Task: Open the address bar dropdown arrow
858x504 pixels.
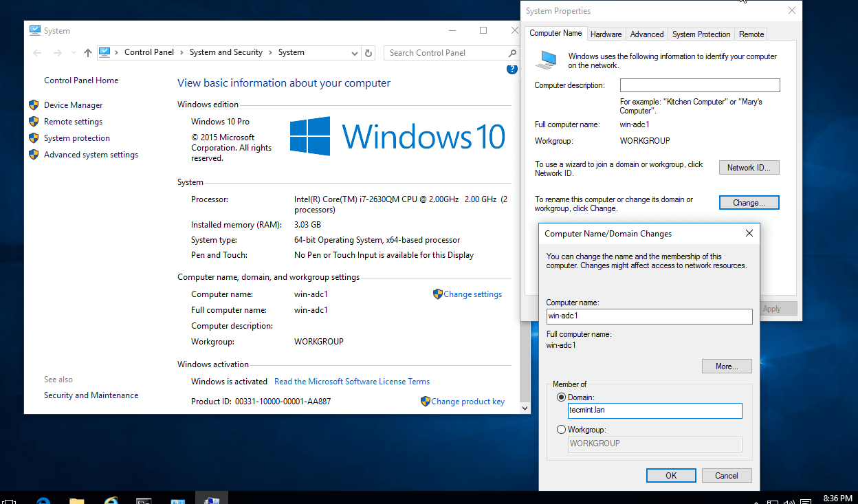Action: point(354,52)
